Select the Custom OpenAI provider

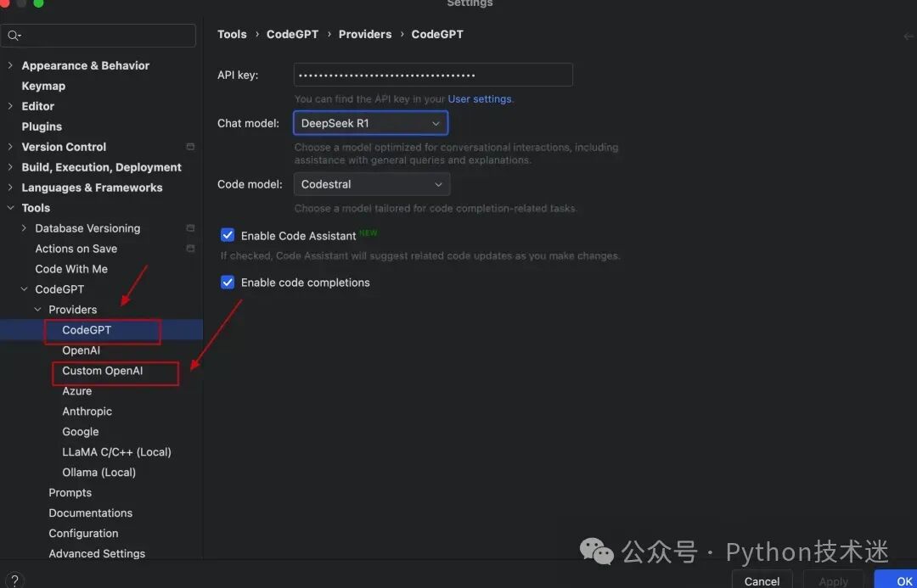[103, 371]
